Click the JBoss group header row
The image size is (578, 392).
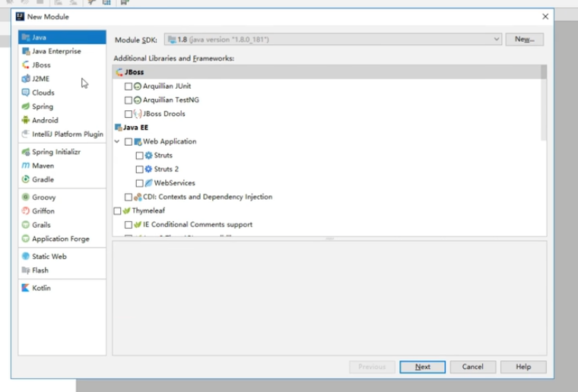326,72
